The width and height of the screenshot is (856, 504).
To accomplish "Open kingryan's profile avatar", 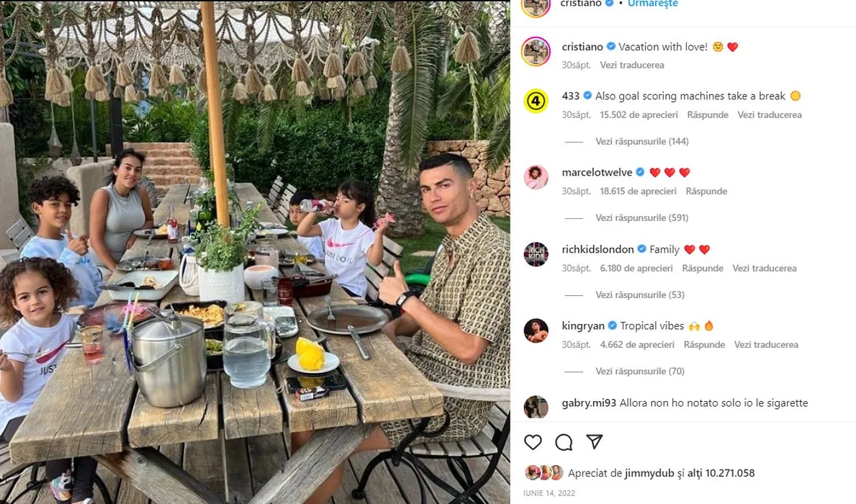I will 536,330.
